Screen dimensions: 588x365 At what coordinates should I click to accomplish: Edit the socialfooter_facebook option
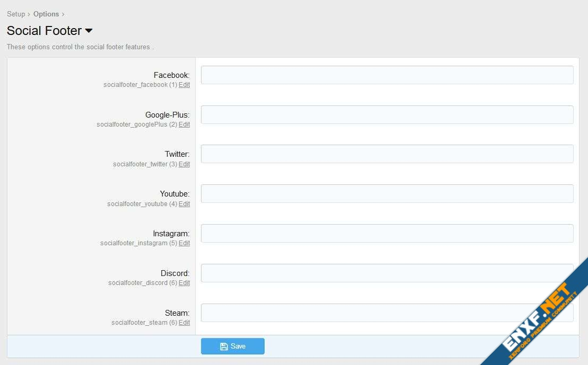(x=184, y=85)
